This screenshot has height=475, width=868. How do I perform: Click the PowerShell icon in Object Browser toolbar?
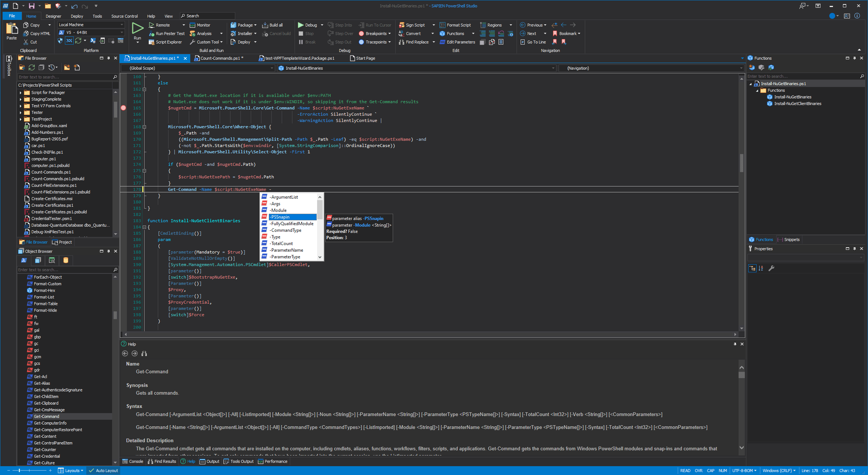[x=24, y=260]
